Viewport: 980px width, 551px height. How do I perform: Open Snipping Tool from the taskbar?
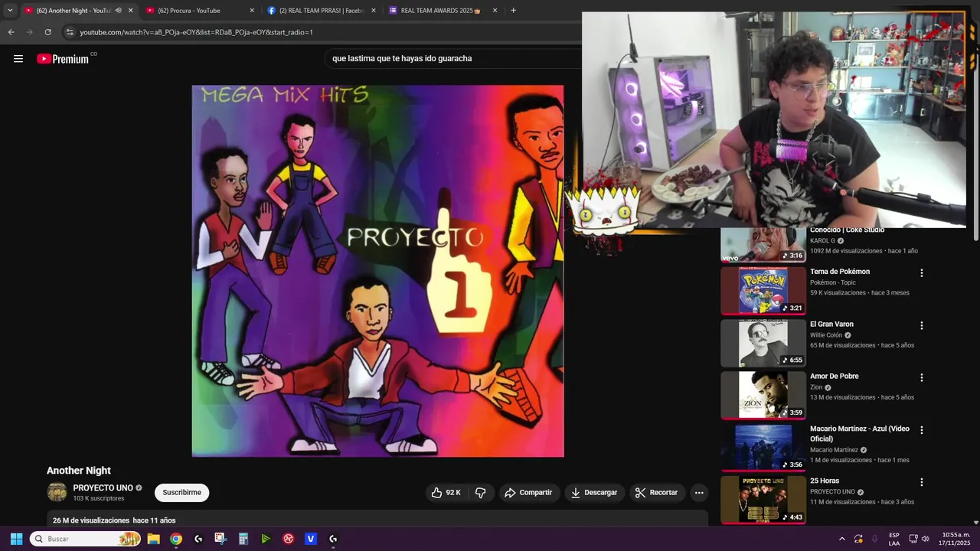click(220, 539)
